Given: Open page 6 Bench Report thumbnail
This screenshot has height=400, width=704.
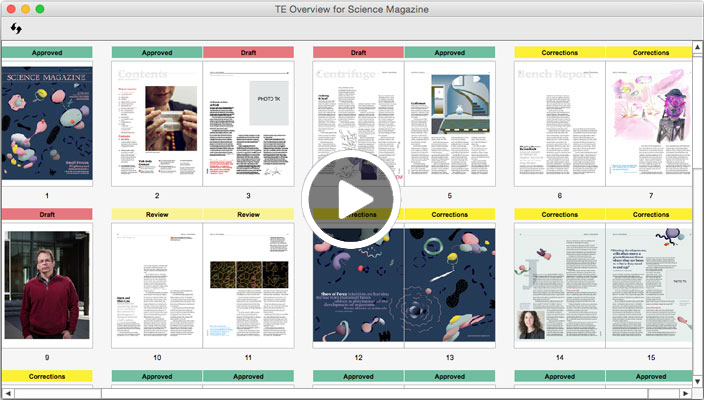Looking at the screenshot, I should tap(559, 123).
